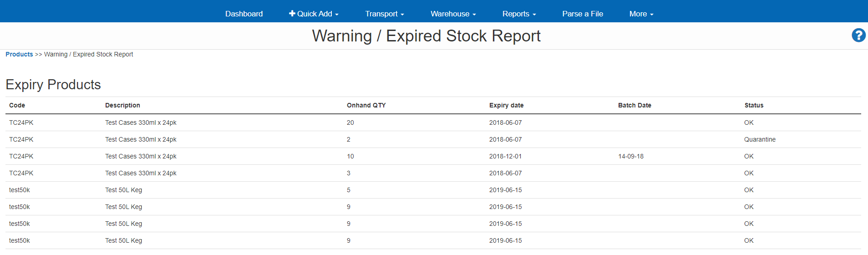
Task: Click the blue help question mark icon
Action: (x=858, y=35)
